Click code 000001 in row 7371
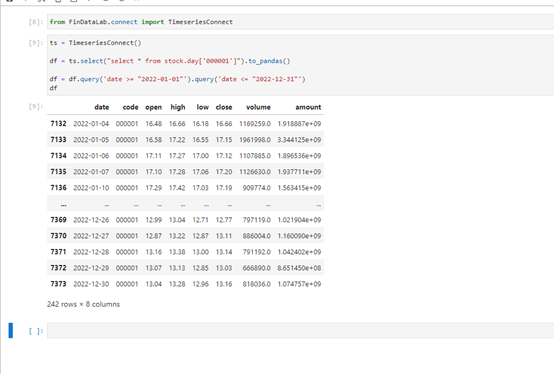Viewport: 554px width, 374px height. pos(127,252)
